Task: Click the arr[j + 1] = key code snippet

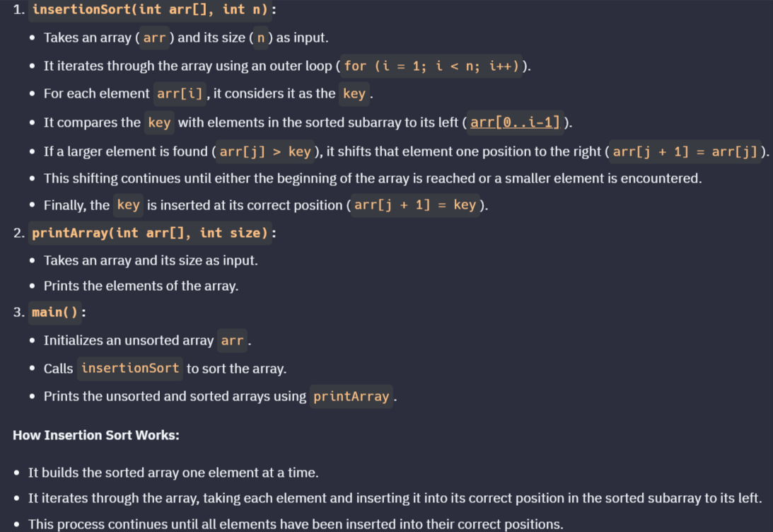Action: 415,205
